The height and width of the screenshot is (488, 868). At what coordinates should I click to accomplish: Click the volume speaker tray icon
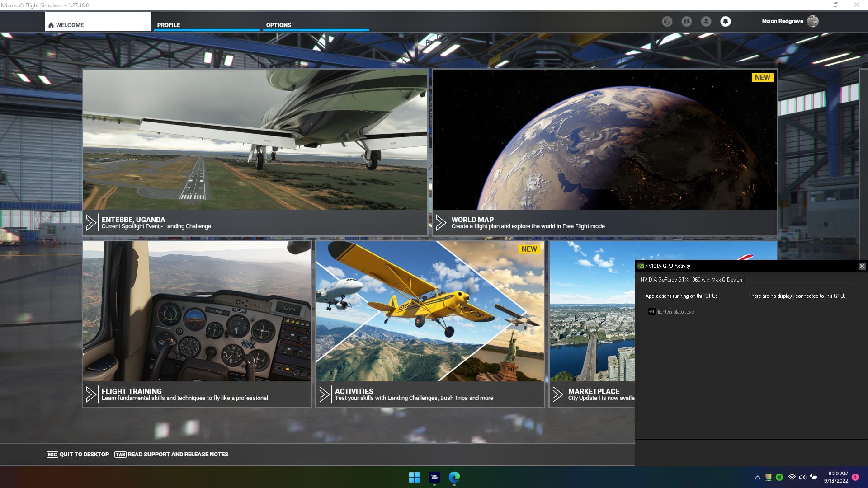tap(802, 477)
